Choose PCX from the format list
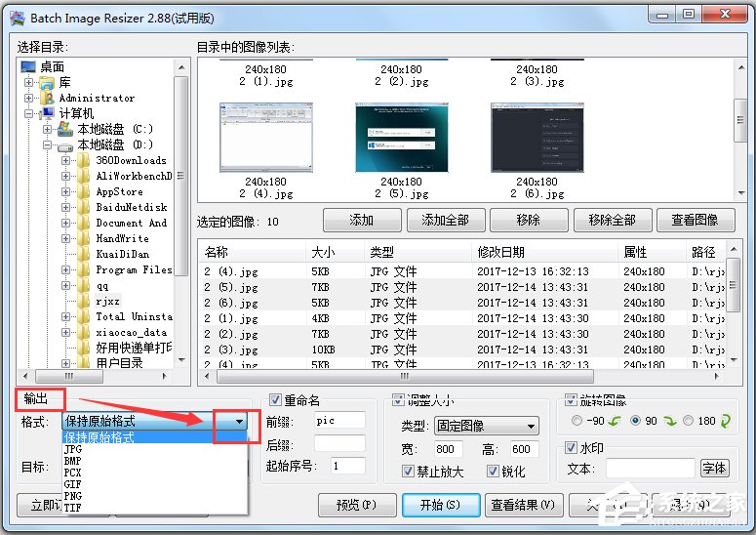 155,473
